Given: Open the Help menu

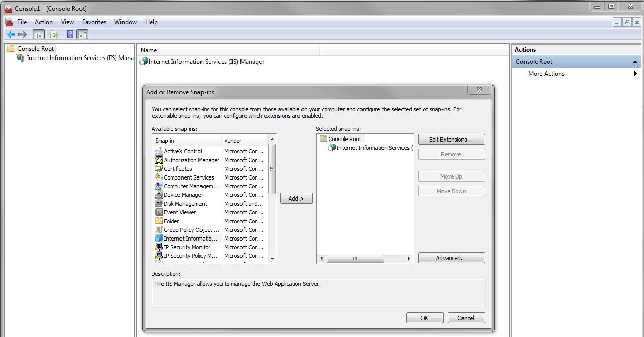Looking at the screenshot, I should 151,22.
